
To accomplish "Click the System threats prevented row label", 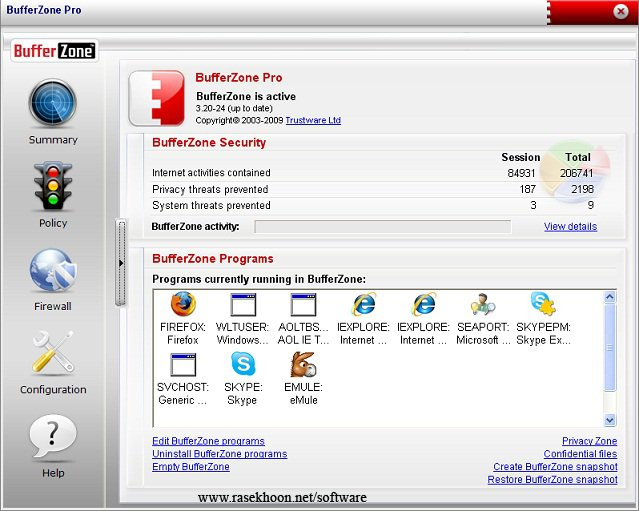I will [211, 205].
